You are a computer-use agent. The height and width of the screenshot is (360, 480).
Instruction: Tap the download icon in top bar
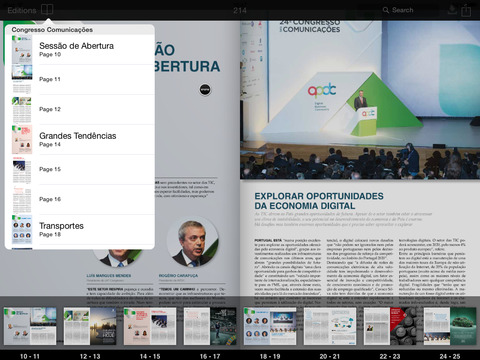[452, 10]
